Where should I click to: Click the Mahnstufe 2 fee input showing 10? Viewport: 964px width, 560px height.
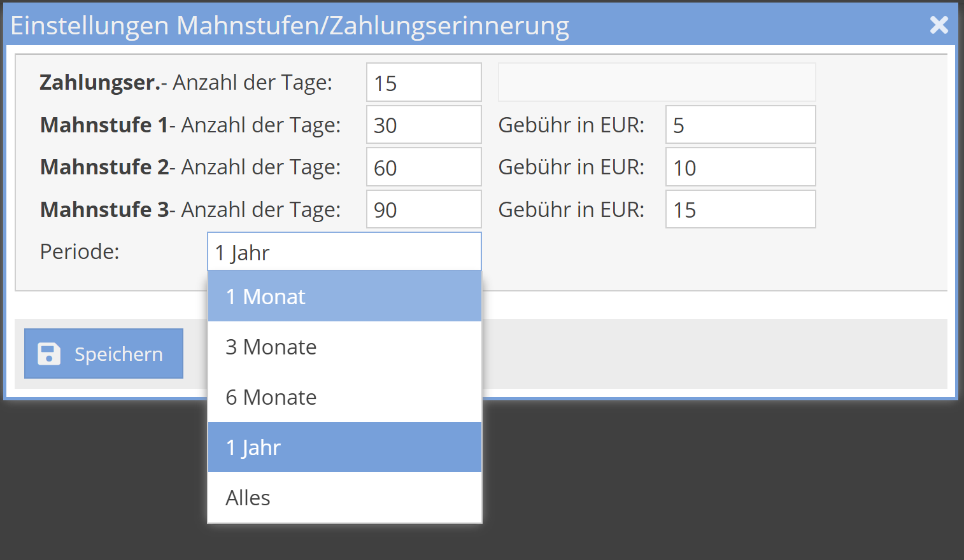pyautogui.click(x=739, y=167)
